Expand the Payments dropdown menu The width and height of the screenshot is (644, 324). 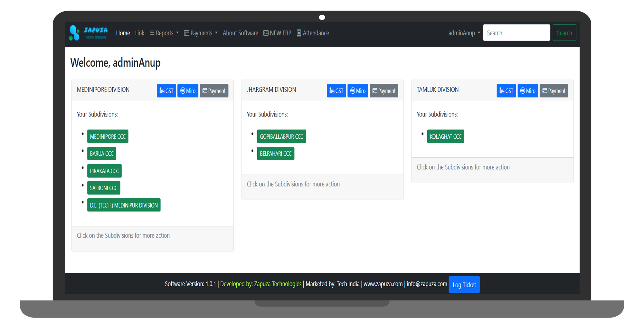pyautogui.click(x=201, y=33)
